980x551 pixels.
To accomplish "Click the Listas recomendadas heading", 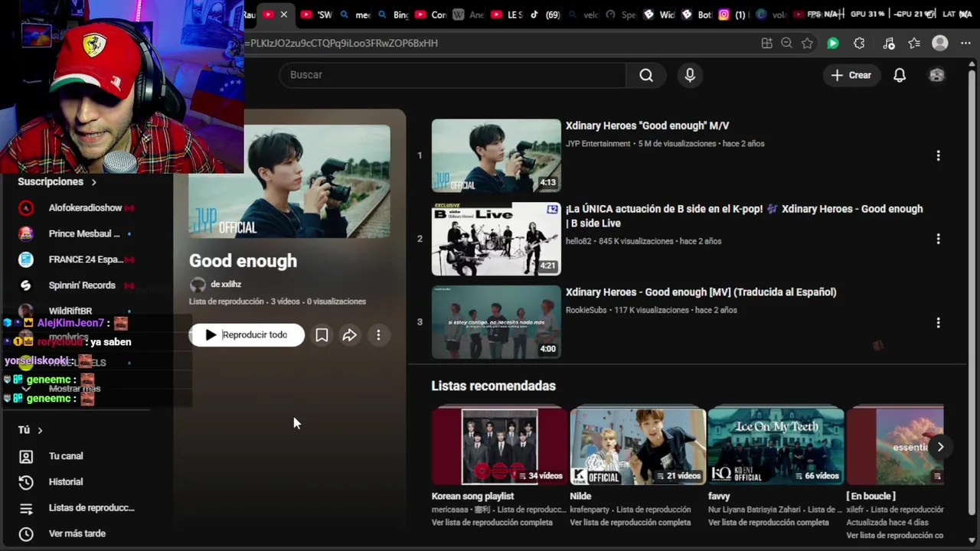I will [493, 386].
